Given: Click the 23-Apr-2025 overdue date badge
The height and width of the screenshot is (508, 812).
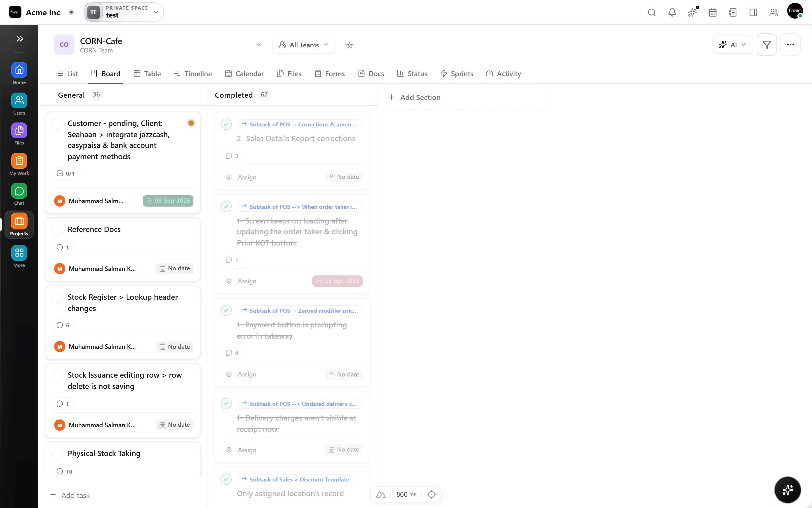Looking at the screenshot, I should point(337,281).
